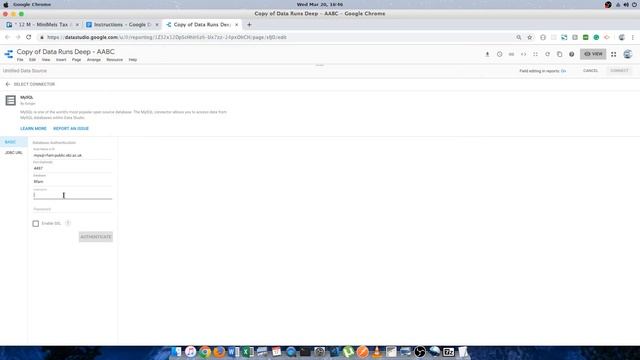Click the VIEW button
The image size is (640, 360).
(x=593, y=54)
